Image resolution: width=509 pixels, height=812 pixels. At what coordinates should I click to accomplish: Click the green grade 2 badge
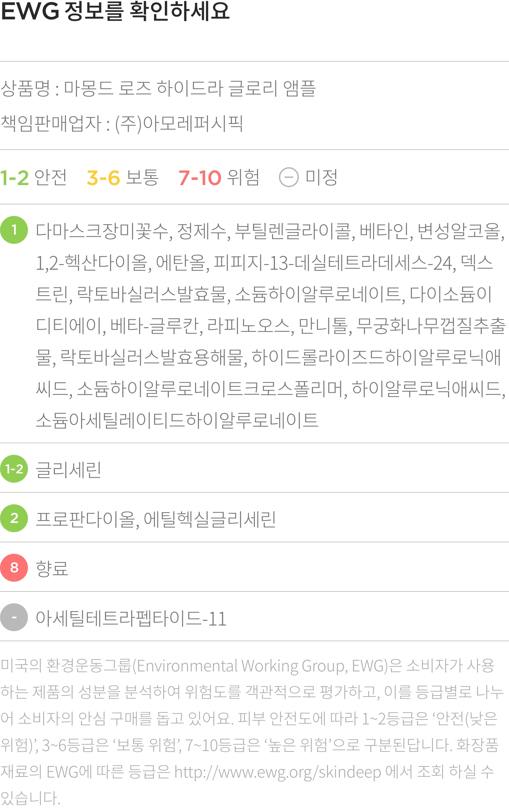pyautogui.click(x=14, y=518)
